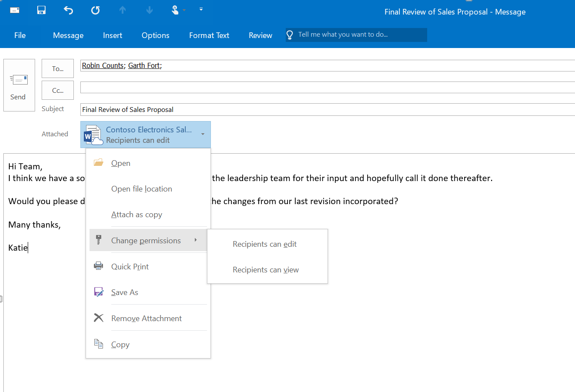Click the Contoso Electronics attachment Word icon

[x=92, y=135]
